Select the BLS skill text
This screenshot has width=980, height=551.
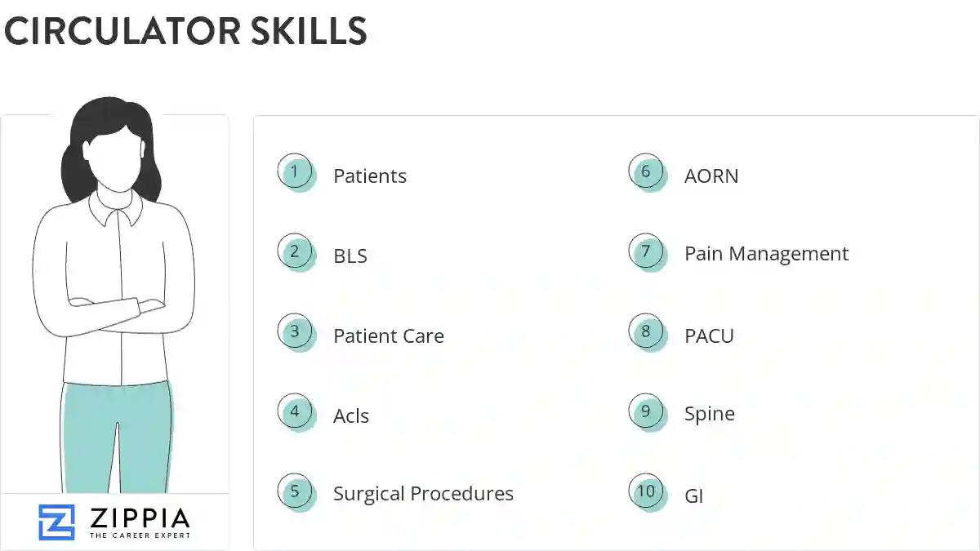[350, 256]
